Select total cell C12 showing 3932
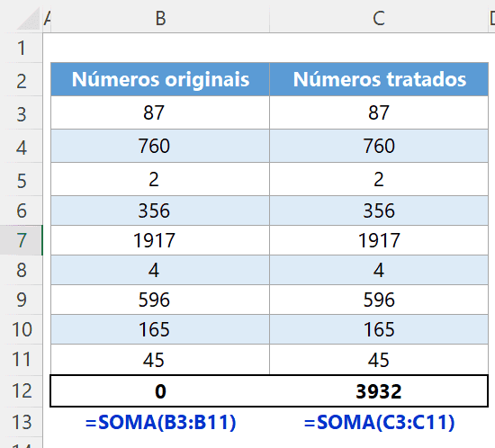This screenshot has height=448, width=495. (x=379, y=391)
